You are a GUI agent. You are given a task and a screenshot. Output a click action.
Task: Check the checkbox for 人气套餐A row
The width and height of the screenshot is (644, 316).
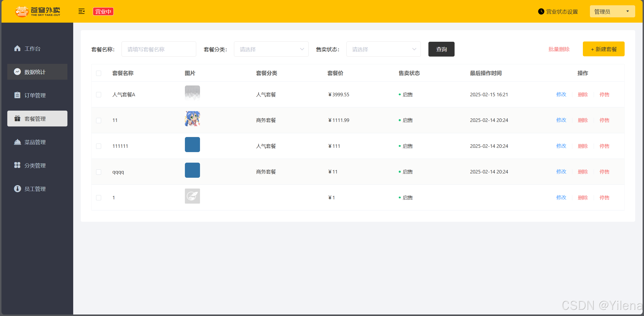pos(99,95)
